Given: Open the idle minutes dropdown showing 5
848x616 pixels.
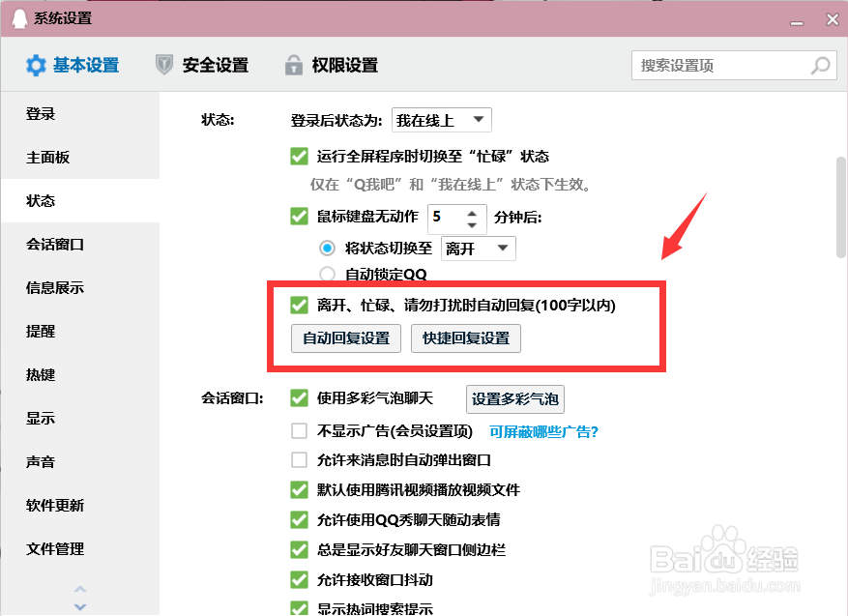Looking at the screenshot, I should tap(456, 219).
